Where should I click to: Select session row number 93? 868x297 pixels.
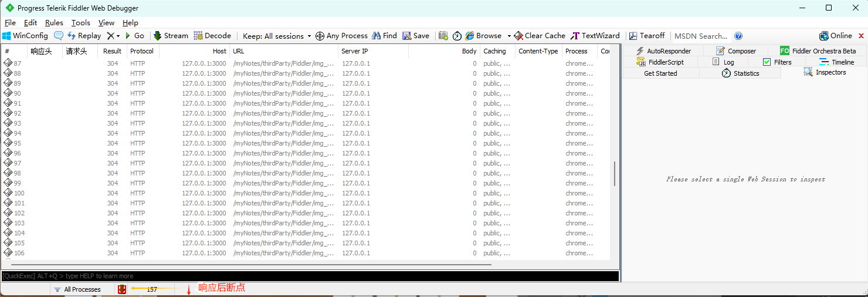coord(305,123)
